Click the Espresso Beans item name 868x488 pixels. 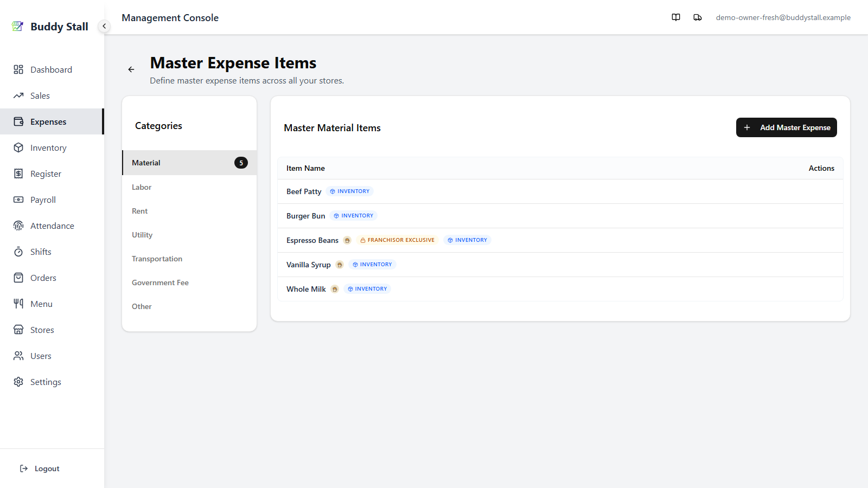[312, 240]
